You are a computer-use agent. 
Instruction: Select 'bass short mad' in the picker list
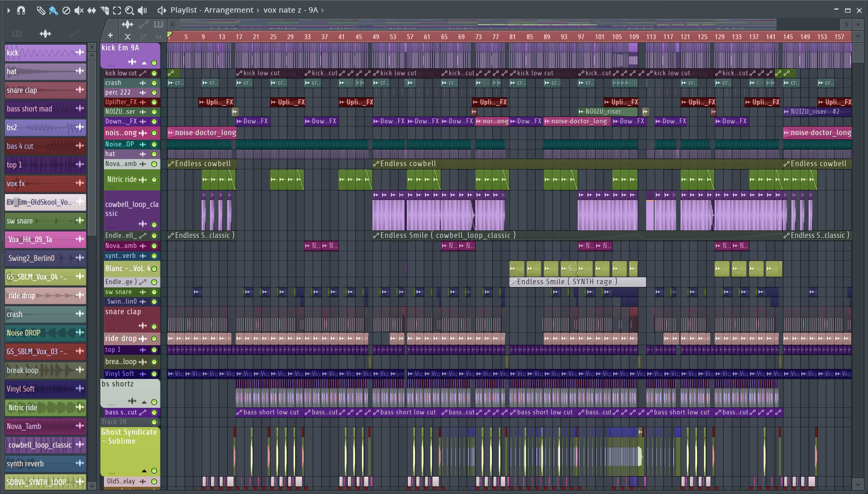coord(45,108)
